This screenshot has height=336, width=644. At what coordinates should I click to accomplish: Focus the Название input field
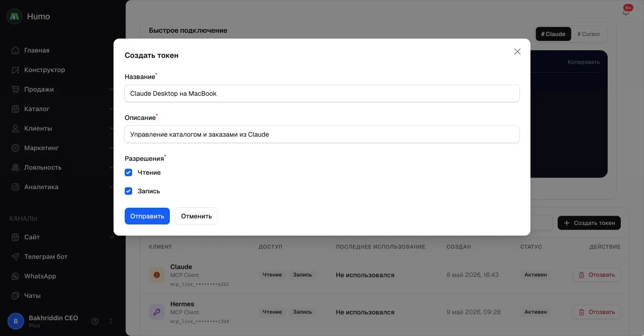click(322, 93)
